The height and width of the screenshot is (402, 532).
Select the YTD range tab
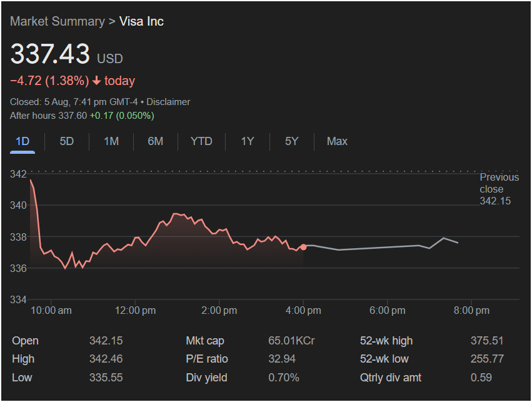(x=201, y=141)
